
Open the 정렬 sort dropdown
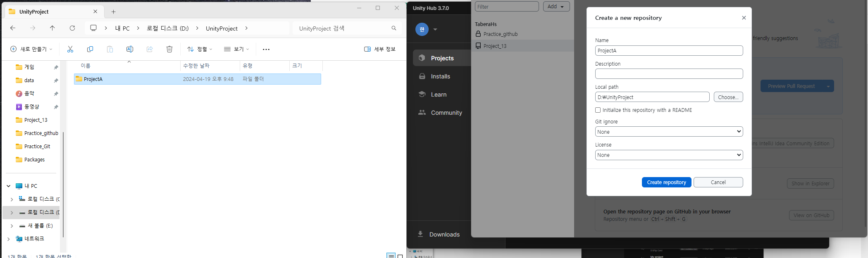[200, 49]
